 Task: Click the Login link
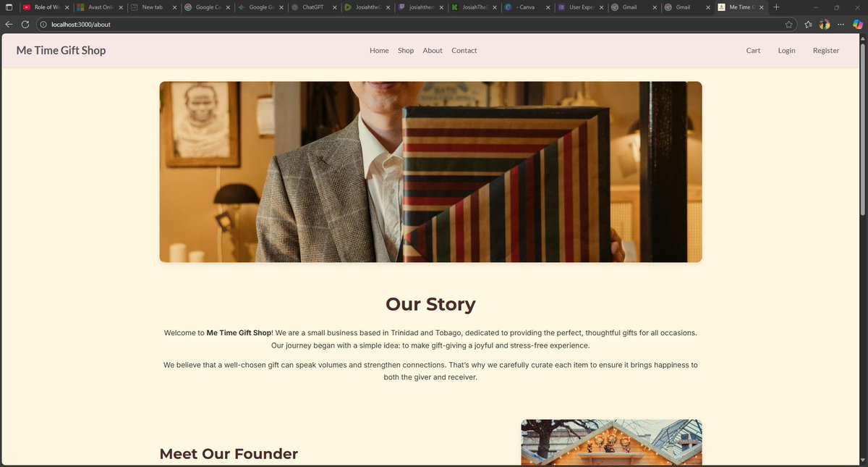[x=787, y=51]
